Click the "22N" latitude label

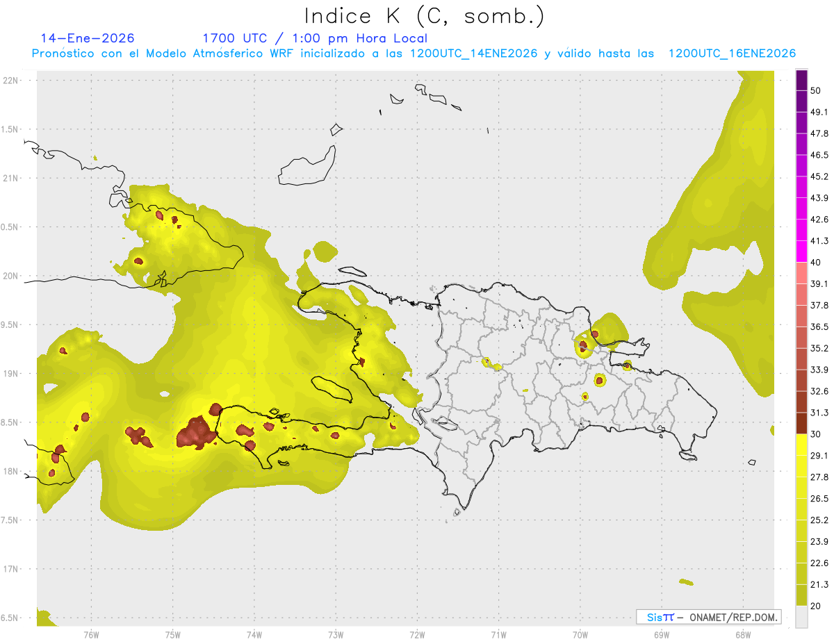click(x=10, y=80)
